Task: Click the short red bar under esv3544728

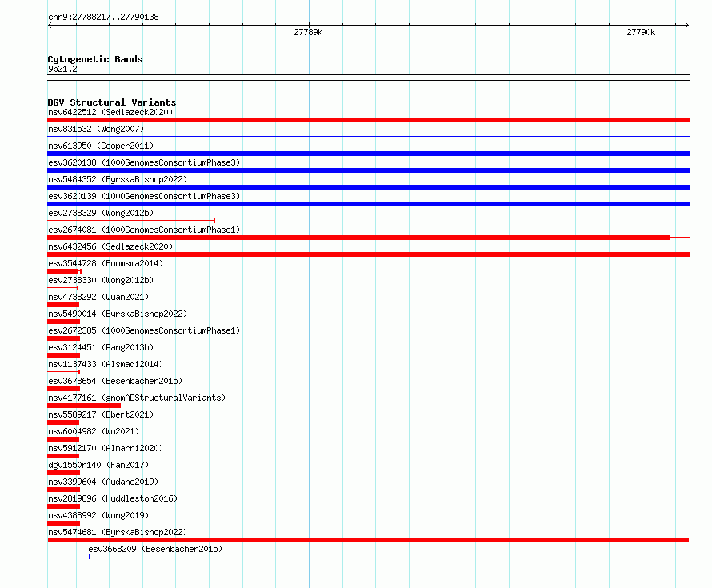Action: click(x=64, y=271)
